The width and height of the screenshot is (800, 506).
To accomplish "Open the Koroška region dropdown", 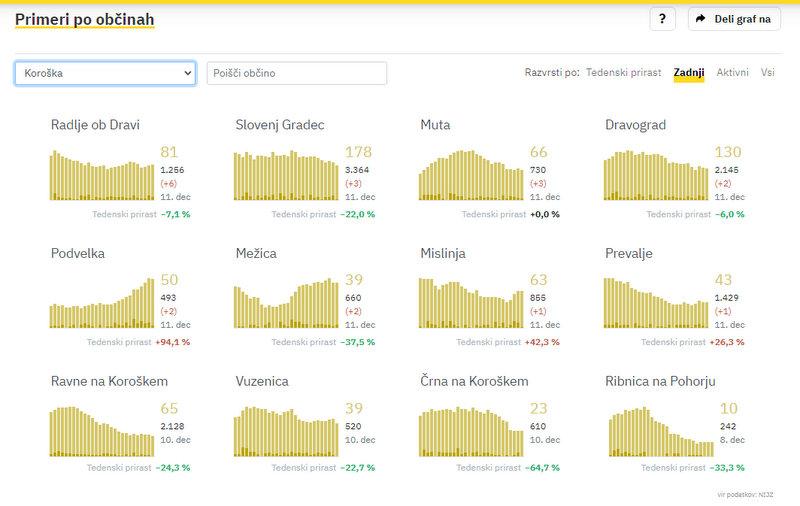I will pyautogui.click(x=105, y=73).
